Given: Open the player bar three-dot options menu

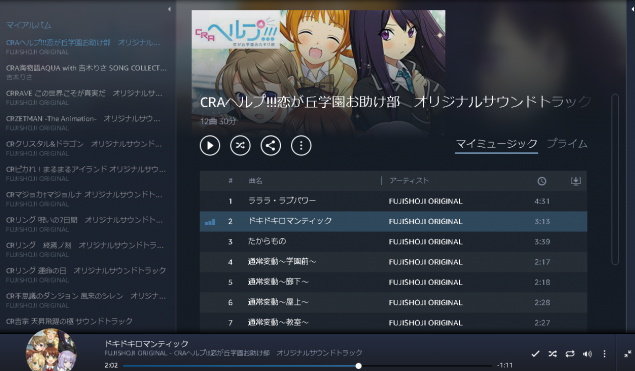Looking at the screenshot, I should [x=604, y=354].
